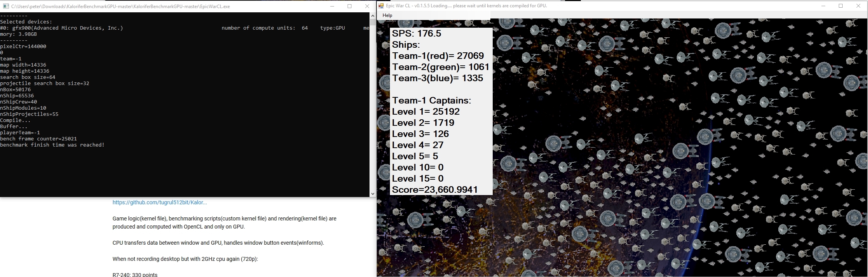Click the Epic War CL title bar icon
The image size is (868, 277).
(381, 6)
